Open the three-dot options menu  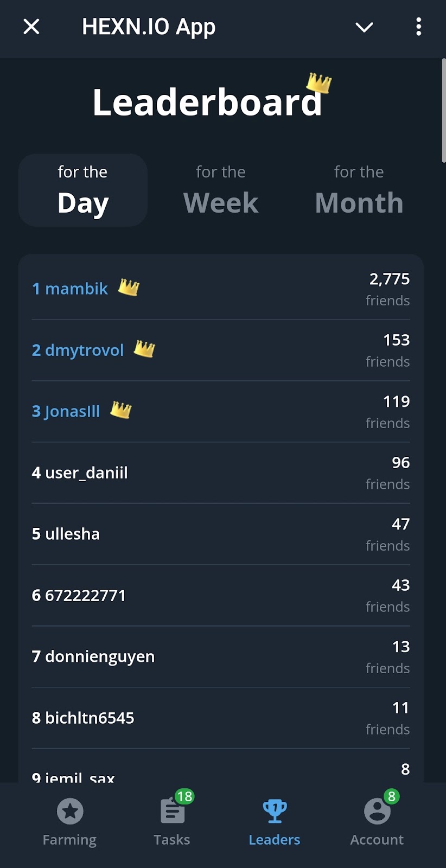418,27
